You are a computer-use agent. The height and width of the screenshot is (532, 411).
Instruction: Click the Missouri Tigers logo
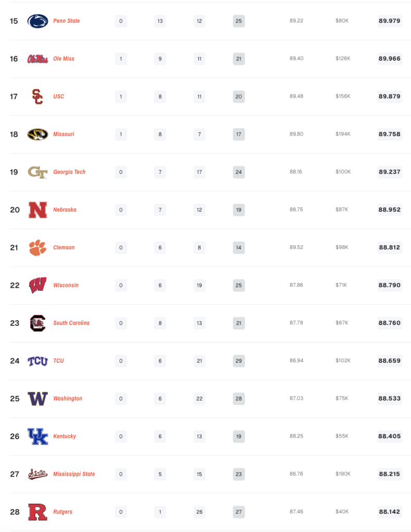tap(37, 135)
